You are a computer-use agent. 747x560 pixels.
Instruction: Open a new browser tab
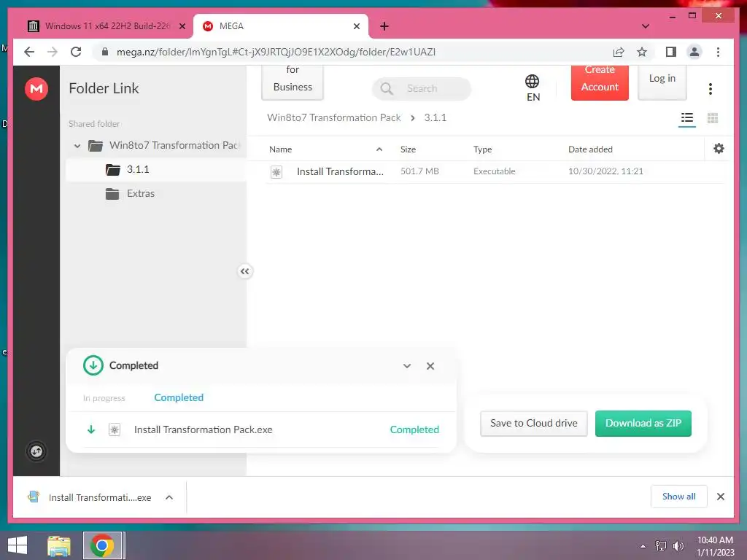384,26
